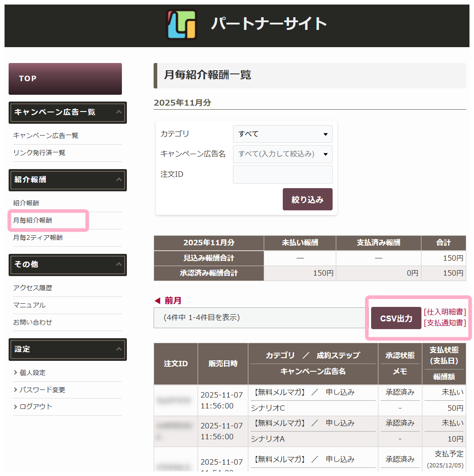Click the Partner Site logo icon

181,25
